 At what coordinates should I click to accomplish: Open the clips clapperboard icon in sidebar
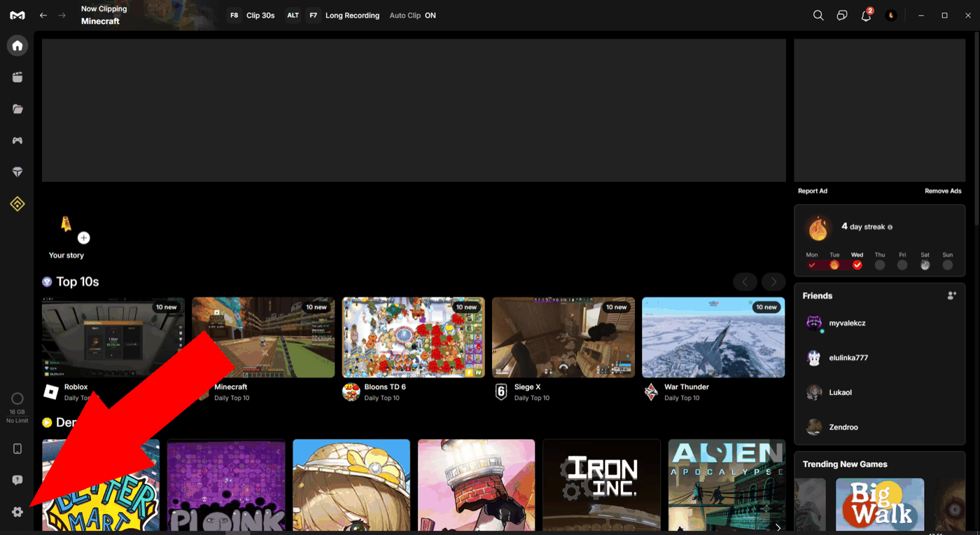click(17, 78)
